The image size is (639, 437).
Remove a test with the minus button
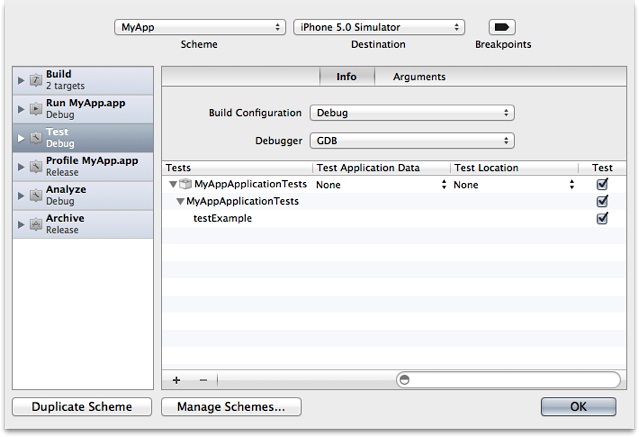[203, 380]
